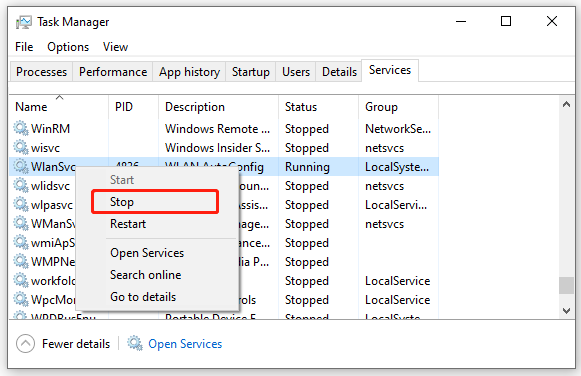Click the 'NetworkSe...' group cell

pos(398,129)
